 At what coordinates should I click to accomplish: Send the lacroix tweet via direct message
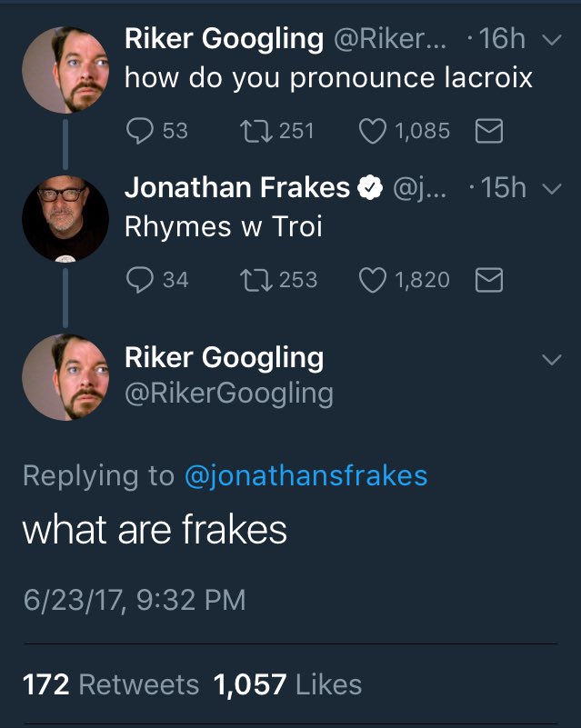tap(489, 131)
